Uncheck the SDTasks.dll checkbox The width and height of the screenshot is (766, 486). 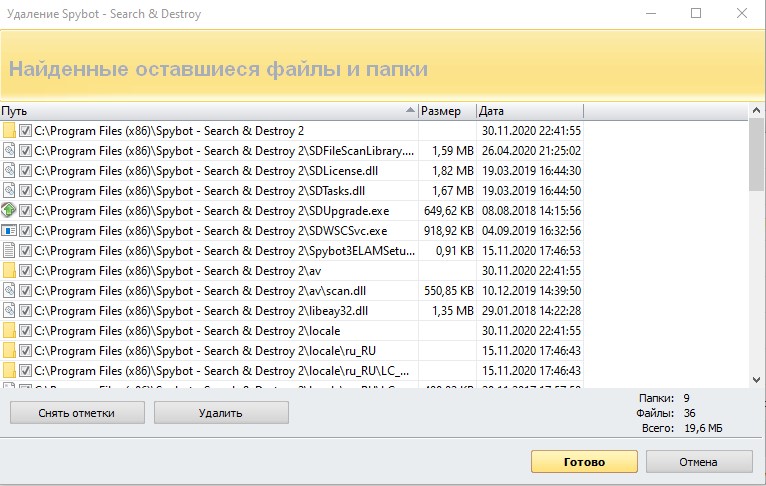(25, 191)
